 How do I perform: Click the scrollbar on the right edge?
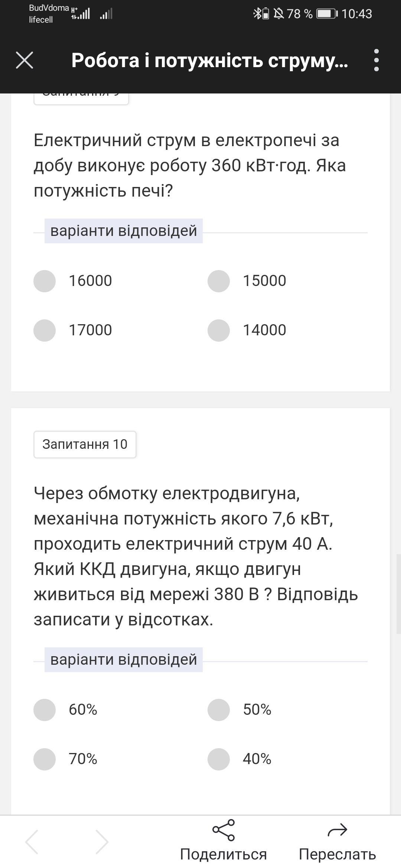(x=398, y=594)
